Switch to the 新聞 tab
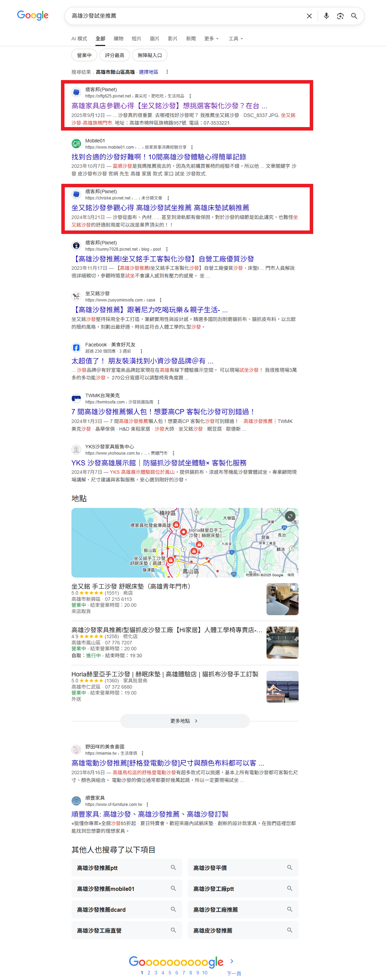This screenshot has height=980, width=386. (191, 39)
